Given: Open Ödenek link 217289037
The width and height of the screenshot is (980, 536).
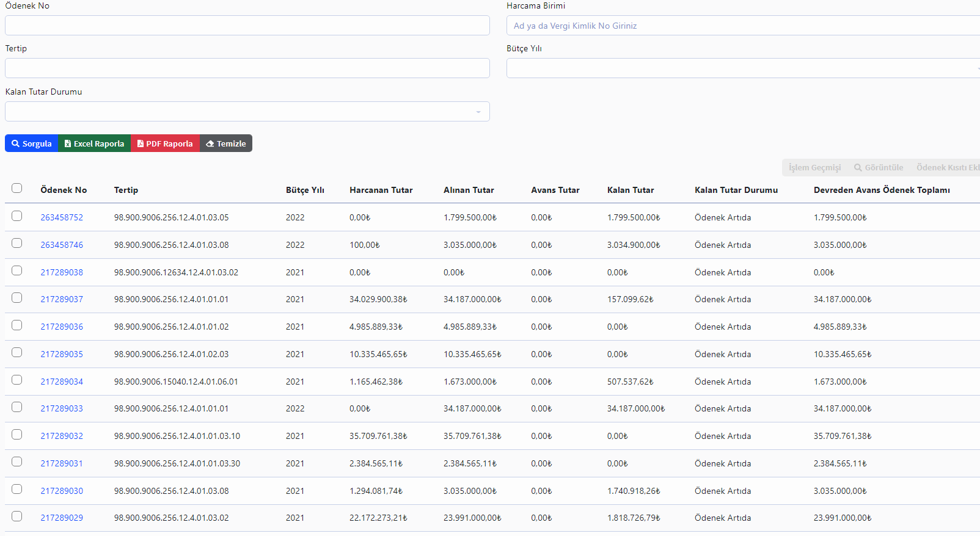Looking at the screenshot, I should tap(62, 299).
